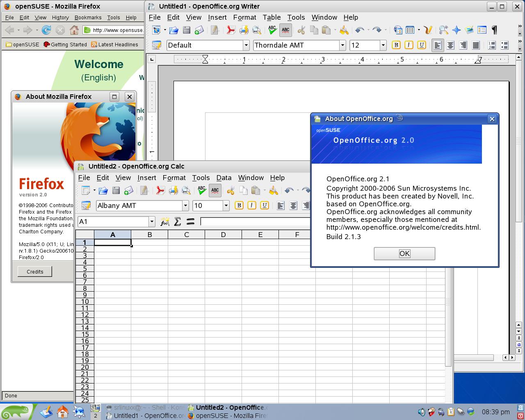This screenshot has height=420, width=525.
Task: Toggle AutoSpellcheck in Writer toolbar
Action: pyautogui.click(x=285, y=30)
